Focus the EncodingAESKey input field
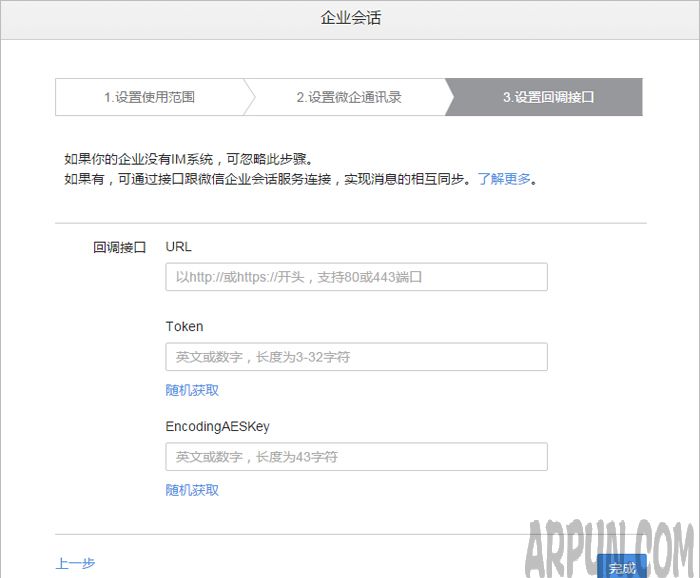Viewport: 700px width, 578px height. click(x=356, y=457)
